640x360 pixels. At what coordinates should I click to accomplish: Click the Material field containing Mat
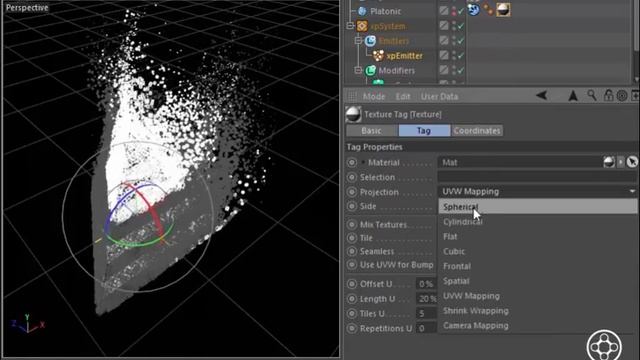(x=520, y=162)
